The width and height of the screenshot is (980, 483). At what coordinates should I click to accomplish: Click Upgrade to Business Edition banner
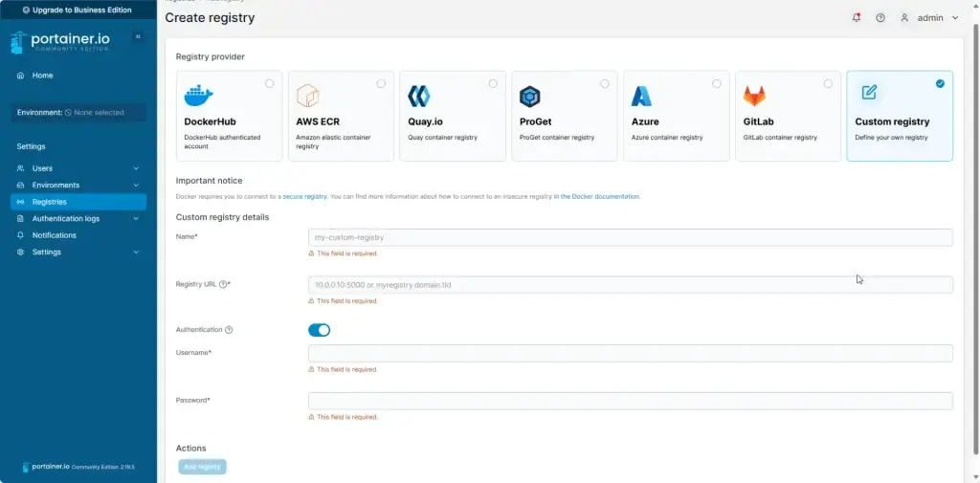78,10
